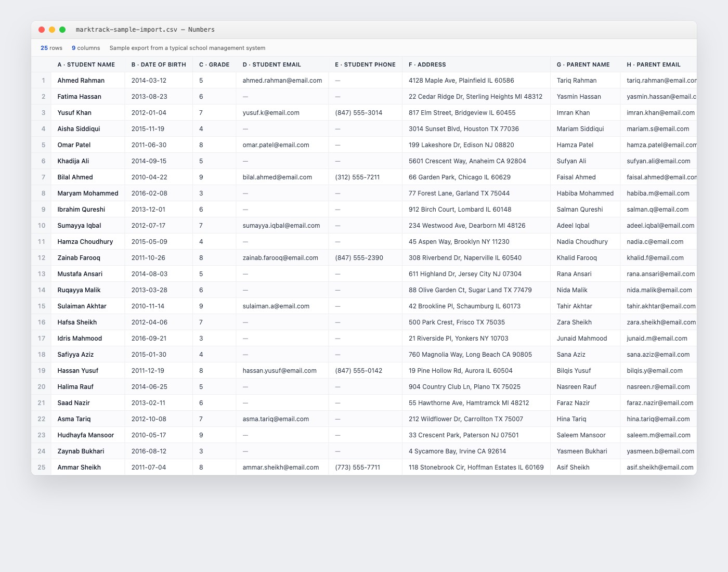Click the phone number (312) 555-7211
Image resolution: width=728 pixels, height=572 pixels.
point(366,177)
